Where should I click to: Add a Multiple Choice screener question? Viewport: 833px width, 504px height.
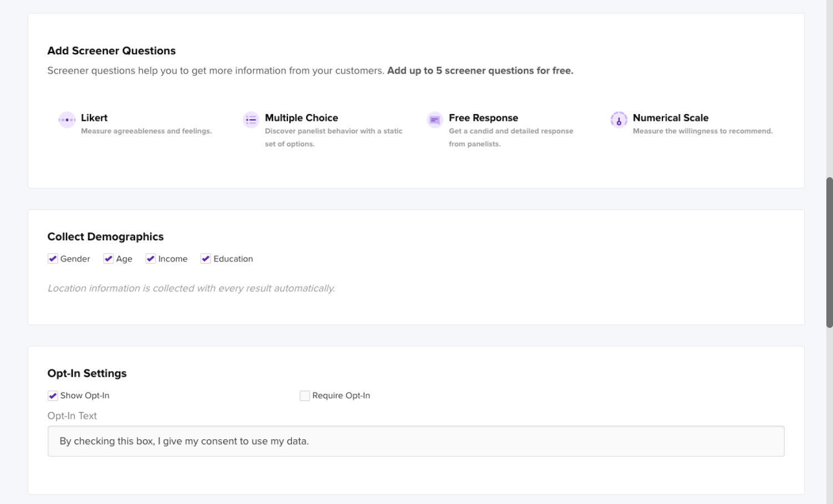click(x=301, y=118)
